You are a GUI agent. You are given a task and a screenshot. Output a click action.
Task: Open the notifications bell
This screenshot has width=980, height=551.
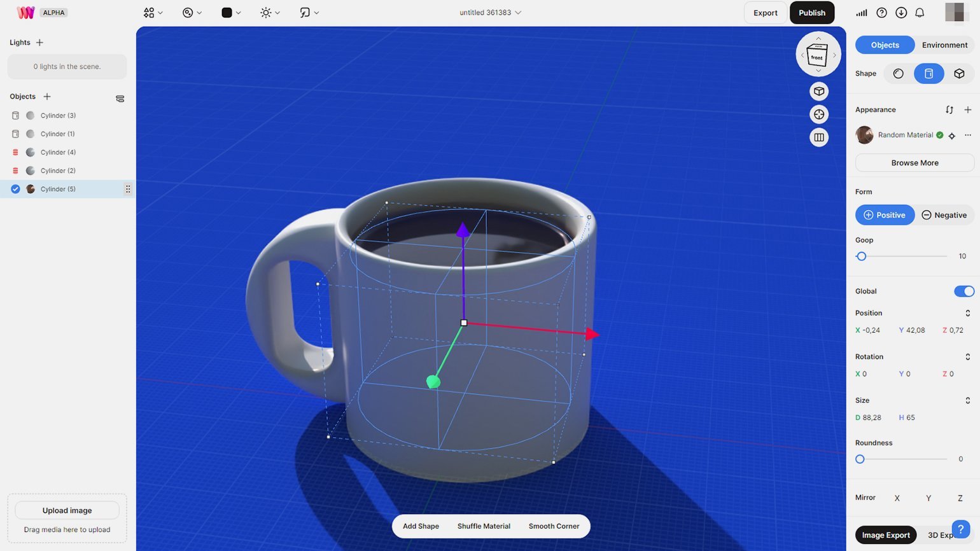(920, 13)
